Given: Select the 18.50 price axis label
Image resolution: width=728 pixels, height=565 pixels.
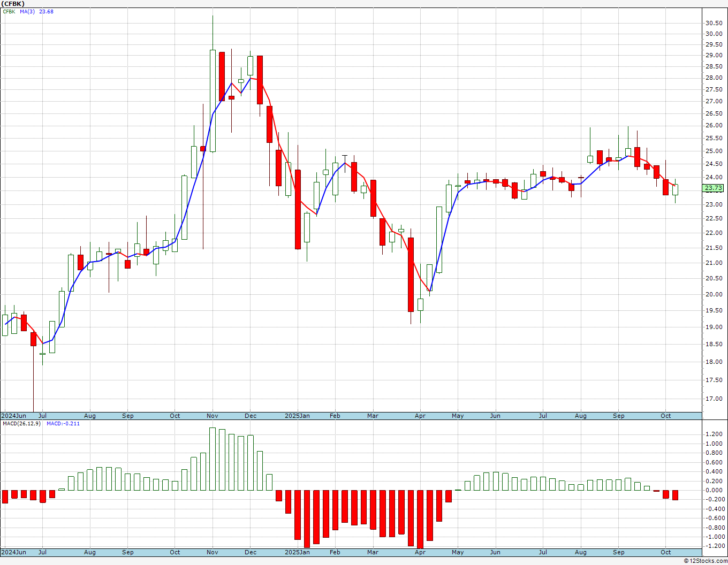Looking at the screenshot, I should [713, 345].
